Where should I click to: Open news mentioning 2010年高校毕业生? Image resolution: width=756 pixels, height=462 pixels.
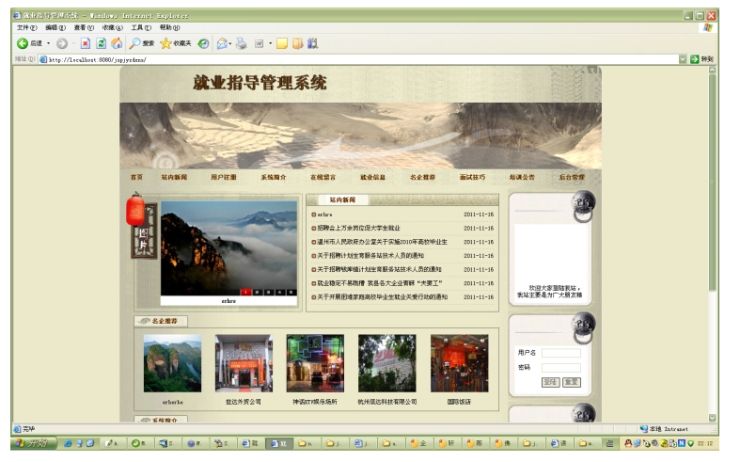[x=382, y=242]
